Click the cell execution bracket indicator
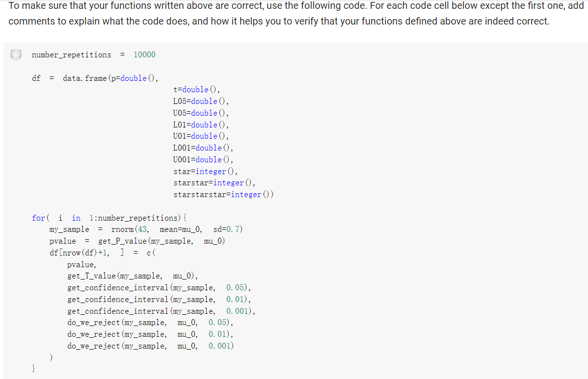The height and width of the screenshot is (379, 588). [15, 54]
